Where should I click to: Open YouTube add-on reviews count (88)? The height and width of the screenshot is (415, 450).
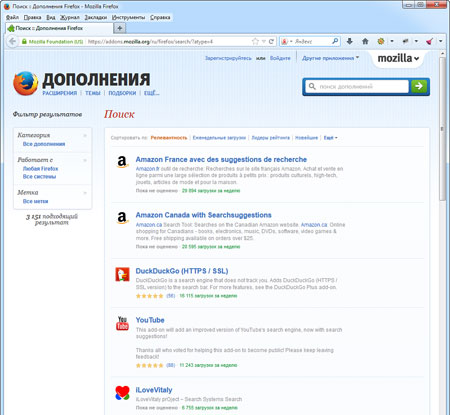click(170, 365)
